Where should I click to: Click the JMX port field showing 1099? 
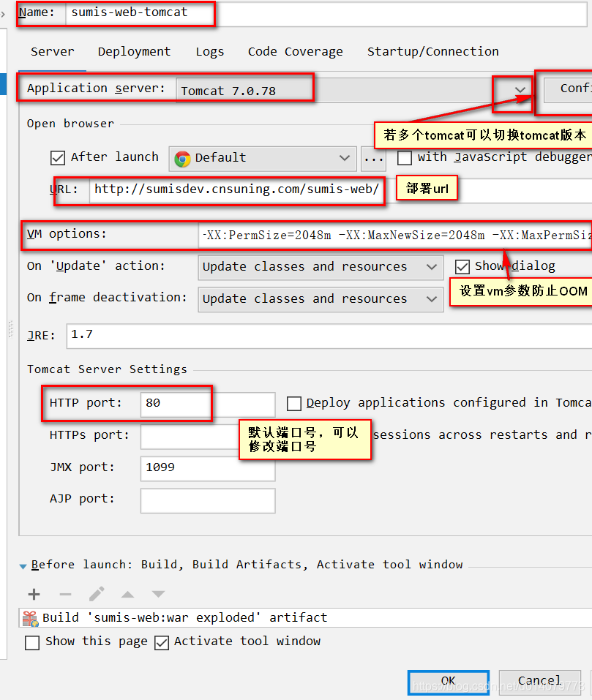pyautogui.click(x=208, y=468)
